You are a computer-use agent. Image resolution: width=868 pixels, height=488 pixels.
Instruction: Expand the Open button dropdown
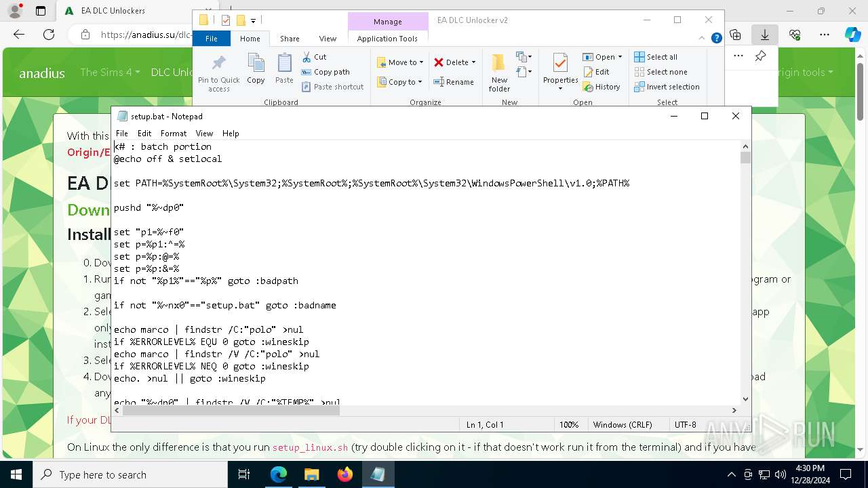620,57
